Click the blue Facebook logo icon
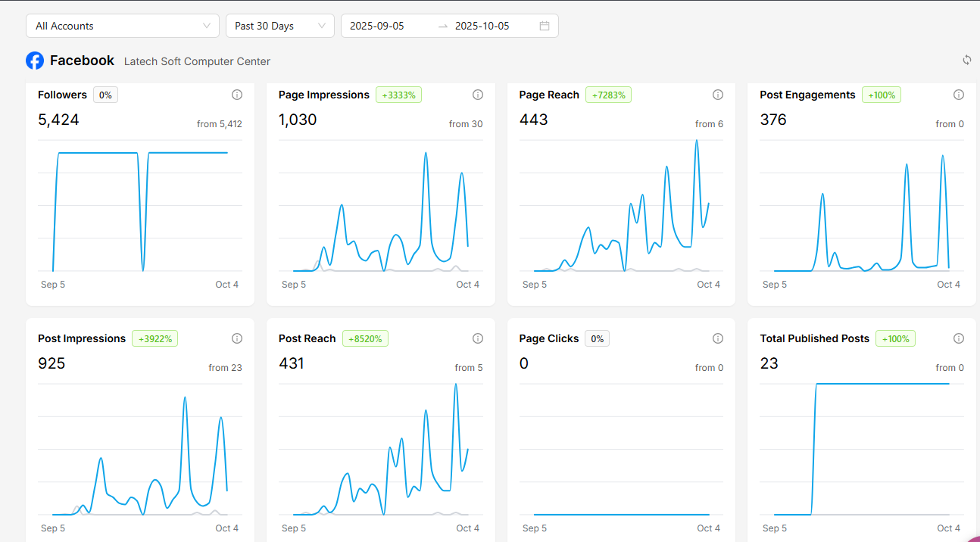This screenshot has width=980, height=542. [35, 61]
